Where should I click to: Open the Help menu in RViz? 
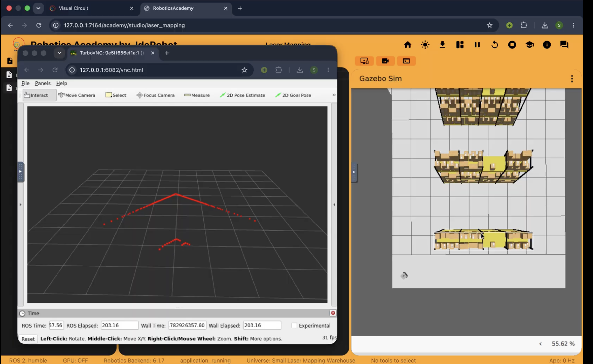(61, 83)
